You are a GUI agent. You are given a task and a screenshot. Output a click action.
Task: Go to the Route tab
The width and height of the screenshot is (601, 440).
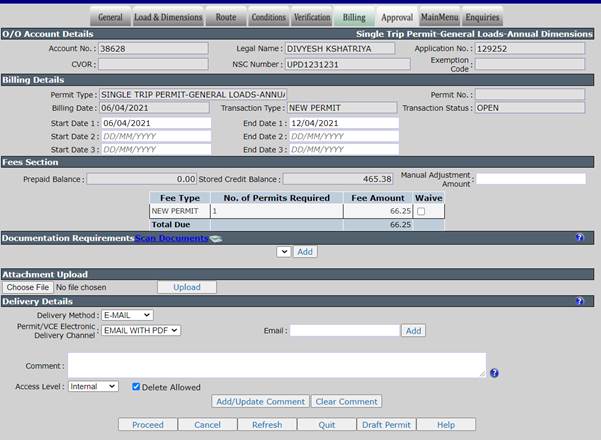[x=226, y=18]
